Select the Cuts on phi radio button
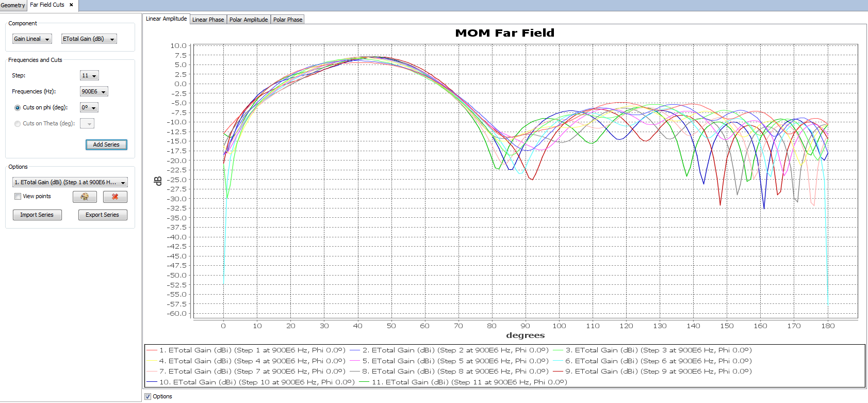868x403 pixels. pos(18,108)
